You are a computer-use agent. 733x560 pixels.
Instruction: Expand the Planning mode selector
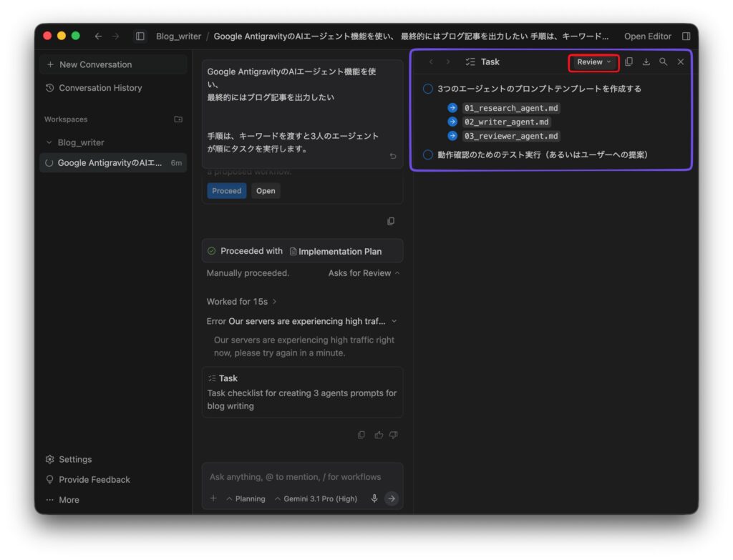pos(246,498)
